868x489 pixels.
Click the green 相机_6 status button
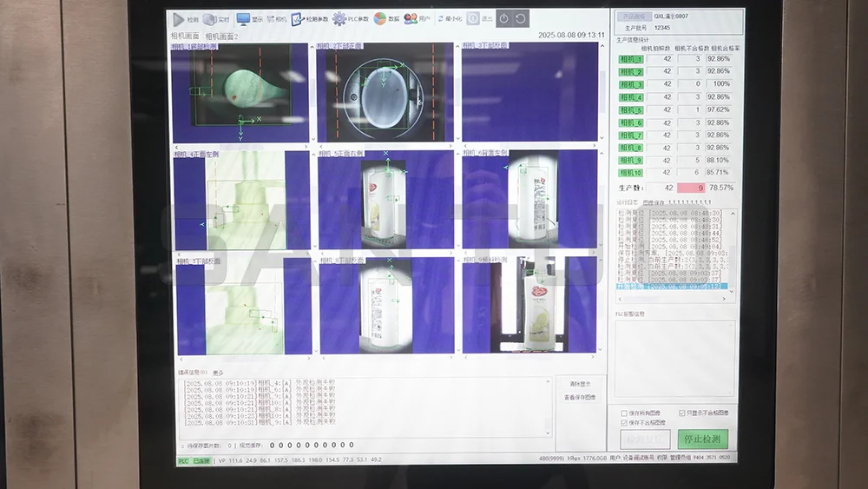point(630,122)
